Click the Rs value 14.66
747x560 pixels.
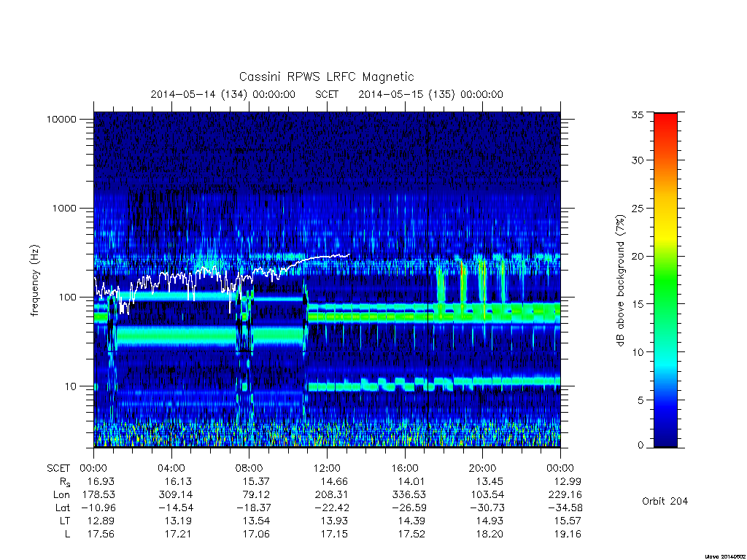pyautogui.click(x=334, y=482)
